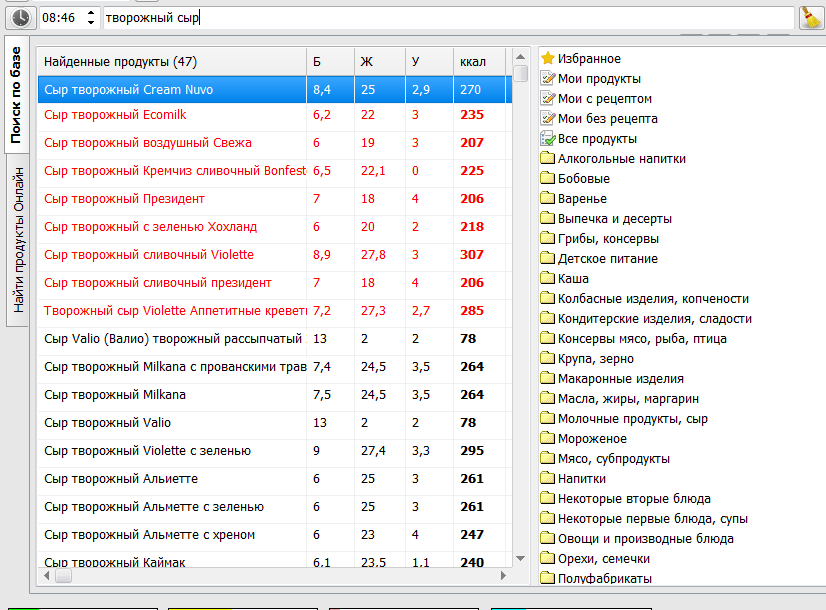Select Сыр творожный Кремчиз сливочный Bonfesto row
This screenshot has height=610, width=826.
click(274, 171)
